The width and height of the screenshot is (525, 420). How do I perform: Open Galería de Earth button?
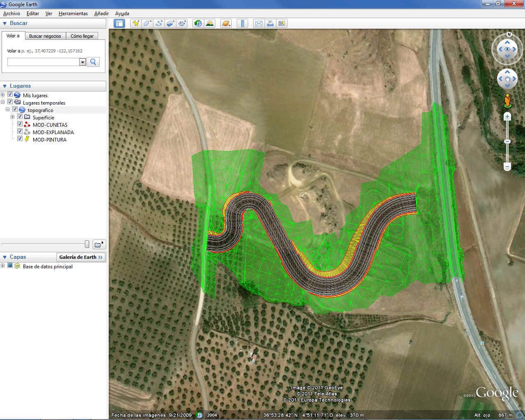[81, 257]
